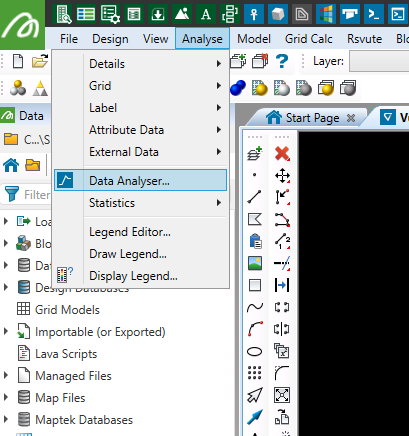
Task: Select the dot grid tool
Action: (x=255, y=373)
